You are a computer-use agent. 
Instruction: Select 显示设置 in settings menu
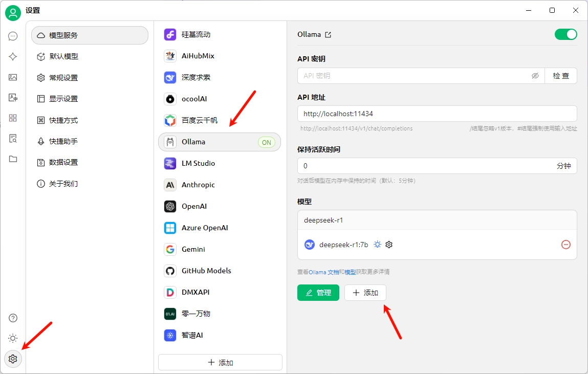pyautogui.click(x=64, y=99)
